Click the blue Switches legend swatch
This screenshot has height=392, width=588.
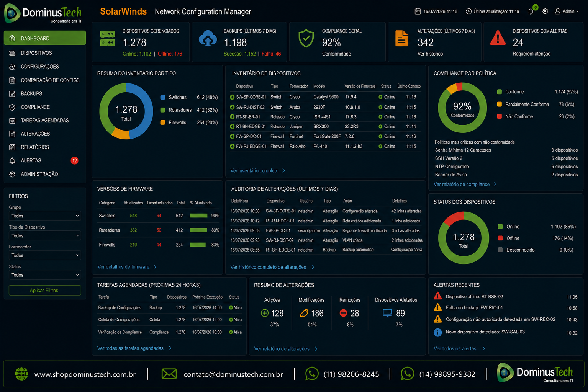[163, 98]
